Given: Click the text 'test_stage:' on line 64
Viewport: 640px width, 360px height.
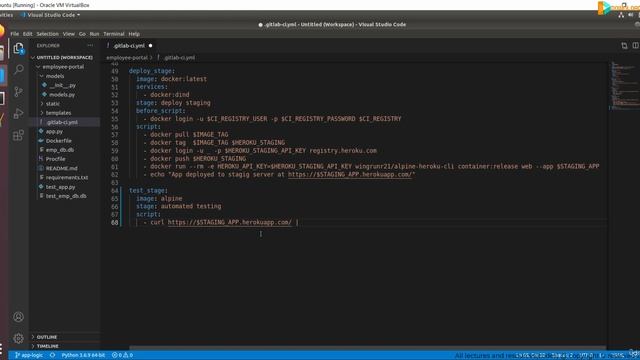Looking at the screenshot, I should (x=148, y=191).
